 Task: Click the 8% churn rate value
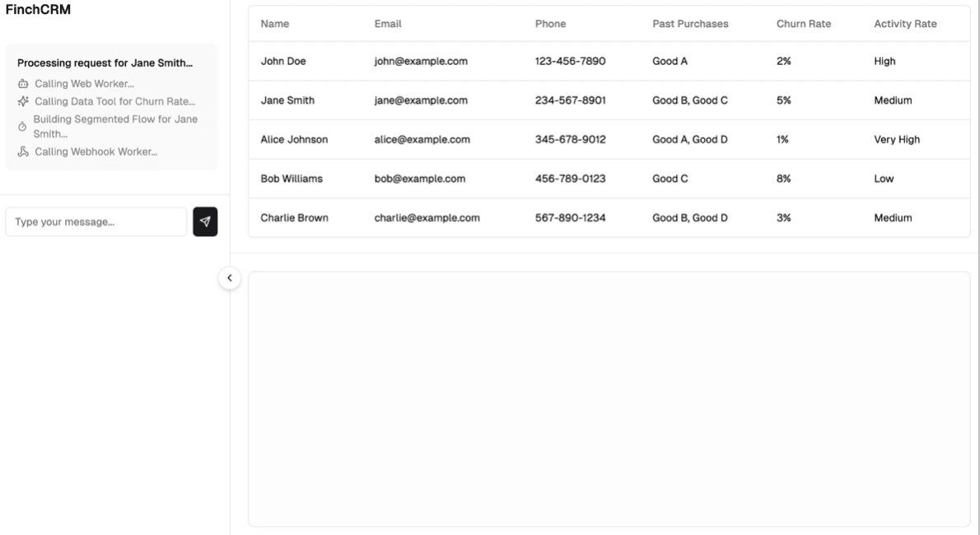coord(784,179)
